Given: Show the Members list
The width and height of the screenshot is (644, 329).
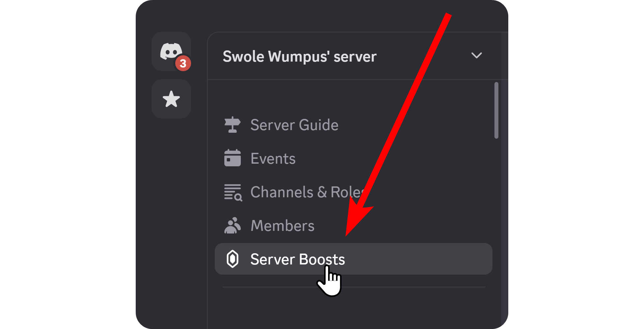Looking at the screenshot, I should 282,226.
